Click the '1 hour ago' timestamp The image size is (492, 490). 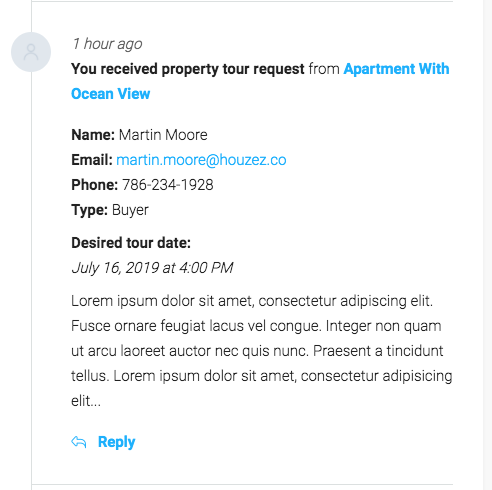pos(107,44)
